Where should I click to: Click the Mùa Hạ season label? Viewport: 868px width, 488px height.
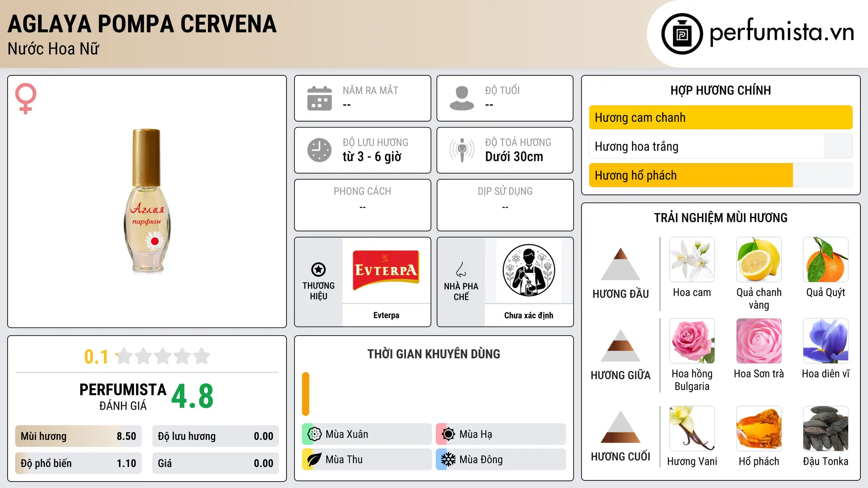tap(476, 434)
